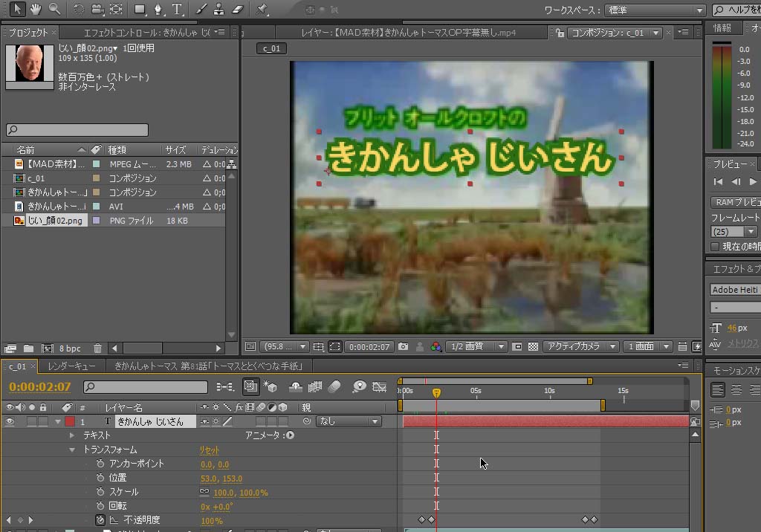Click the opacity value 100%
Viewport: 761px width, 532px height.
point(212,521)
